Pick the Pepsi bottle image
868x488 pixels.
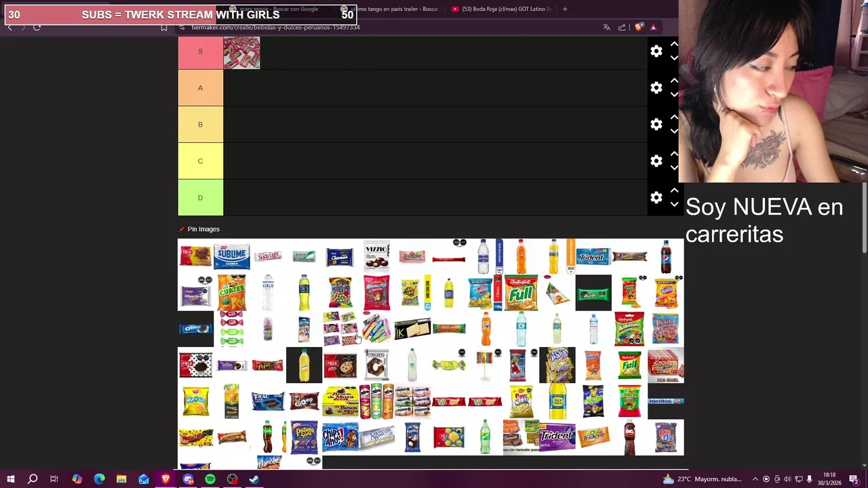click(x=666, y=257)
